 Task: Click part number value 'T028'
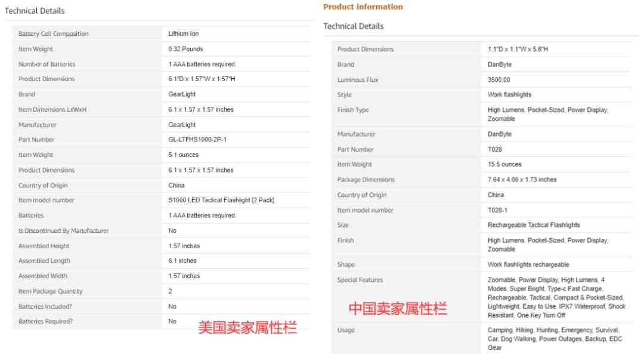pyautogui.click(x=494, y=149)
